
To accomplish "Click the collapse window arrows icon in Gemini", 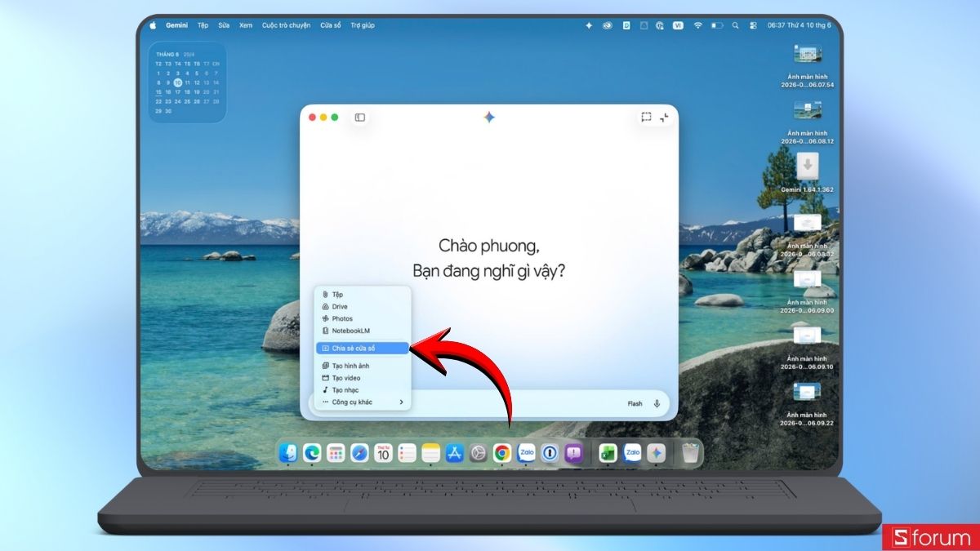I will 665,118.
